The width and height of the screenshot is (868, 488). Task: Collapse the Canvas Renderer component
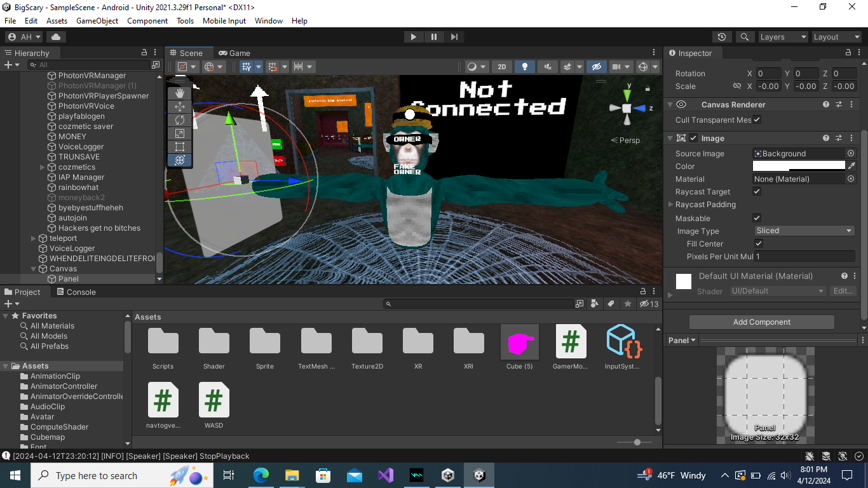[x=670, y=104]
